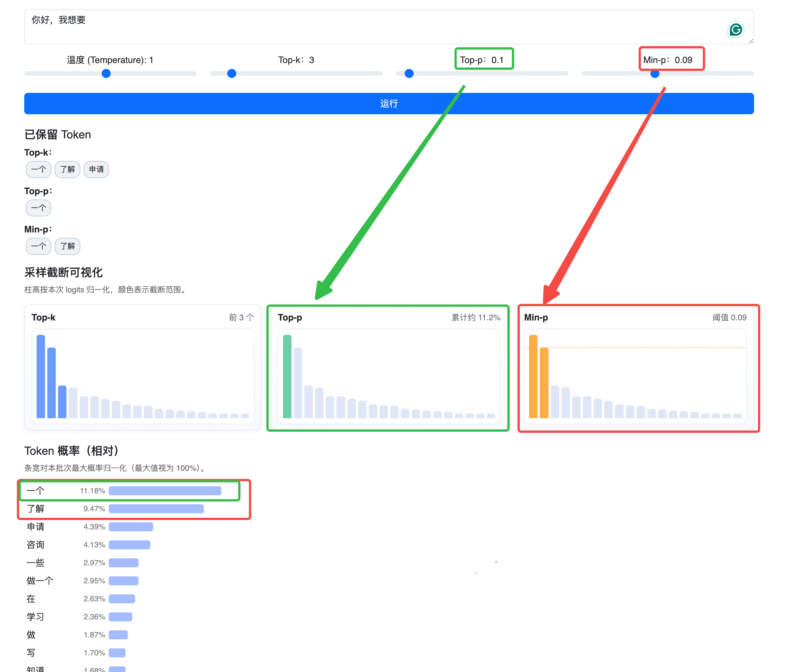798x672 pixels.
Task: Click the 一个 token chip under Top-p
Action: coord(39,208)
